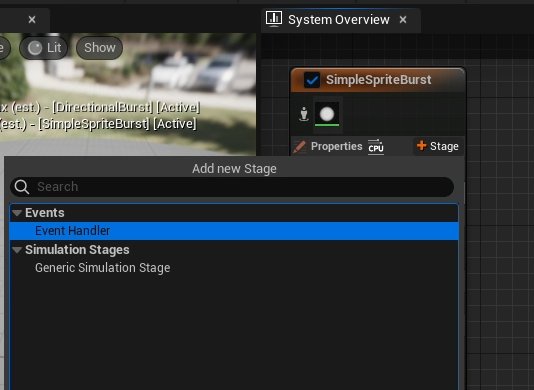This screenshot has width=534, height=390.
Task: Click the orange plus Stage icon
Action: click(x=422, y=145)
